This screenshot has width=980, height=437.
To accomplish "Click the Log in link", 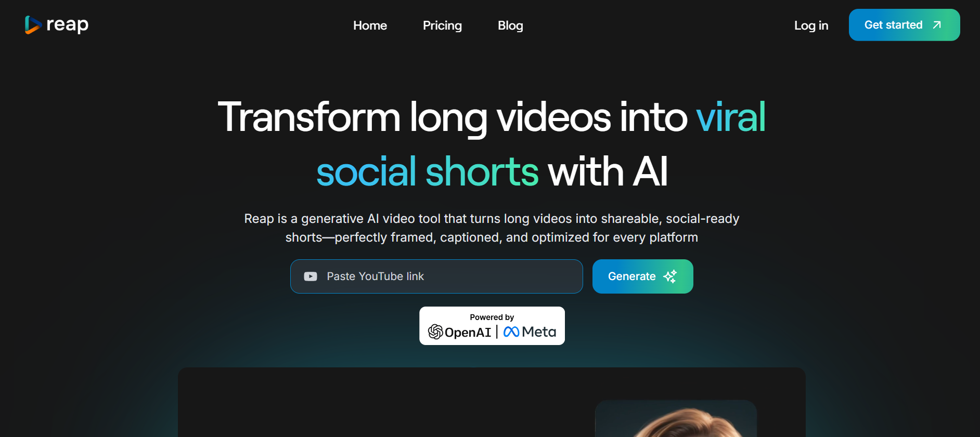I will click(x=811, y=25).
